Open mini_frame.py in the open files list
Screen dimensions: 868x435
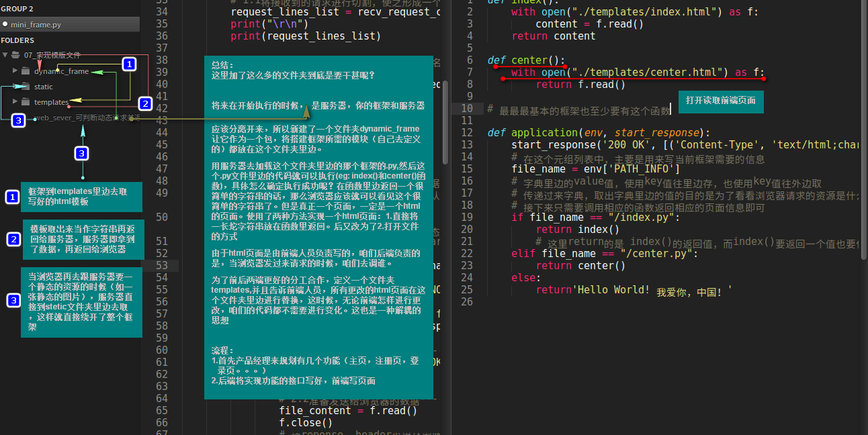coord(70,24)
